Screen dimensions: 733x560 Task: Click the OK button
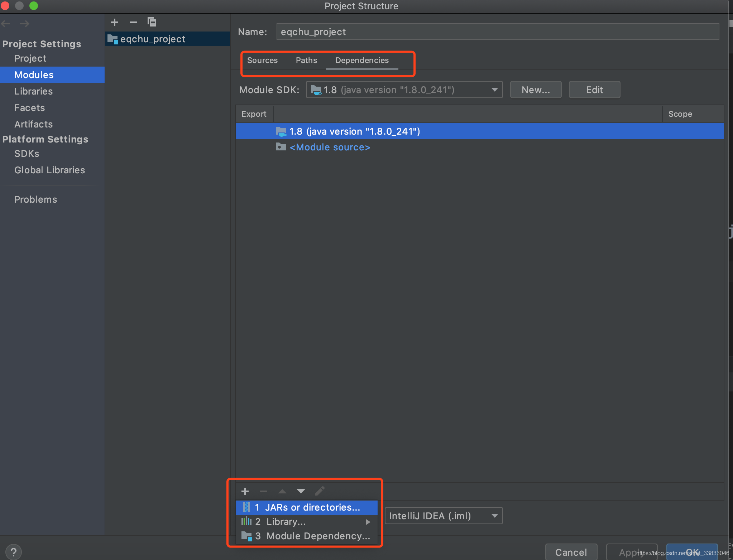692,552
